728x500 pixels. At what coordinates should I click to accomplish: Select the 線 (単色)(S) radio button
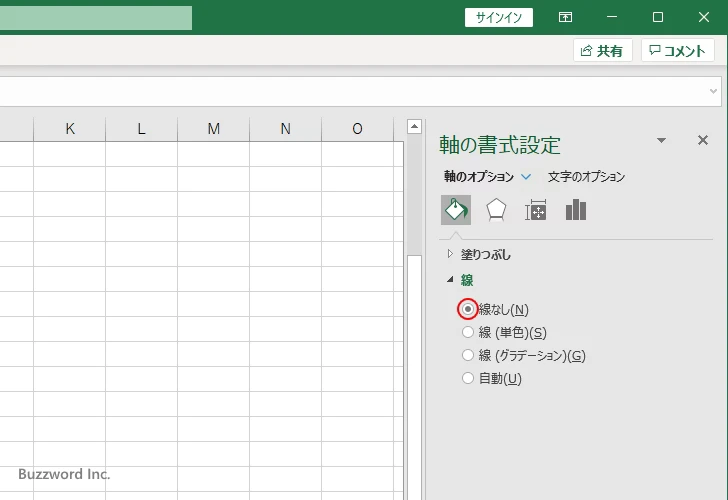pos(468,332)
